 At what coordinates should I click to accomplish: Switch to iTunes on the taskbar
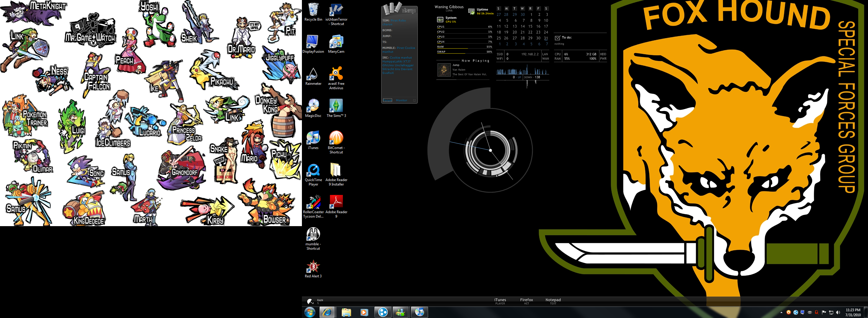click(x=419, y=312)
